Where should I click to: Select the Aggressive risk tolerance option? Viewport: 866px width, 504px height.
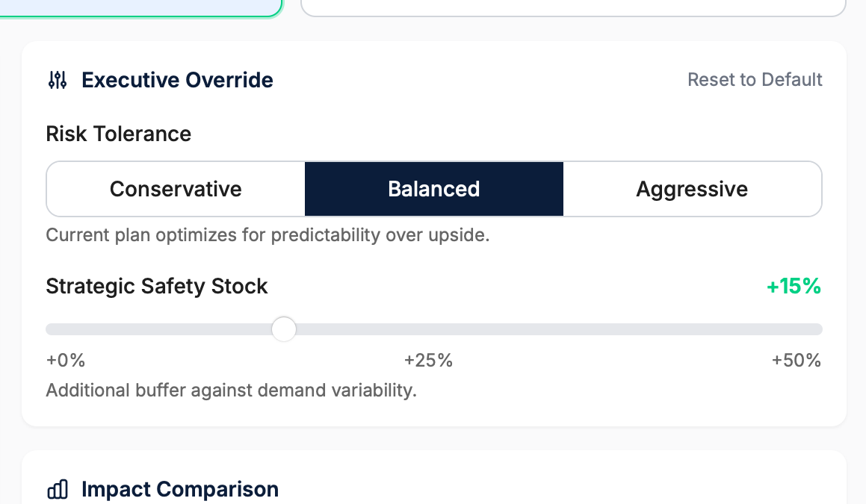[x=691, y=189]
